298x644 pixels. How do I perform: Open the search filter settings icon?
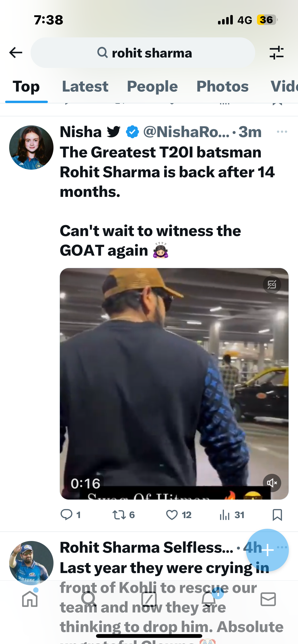pos(276,53)
